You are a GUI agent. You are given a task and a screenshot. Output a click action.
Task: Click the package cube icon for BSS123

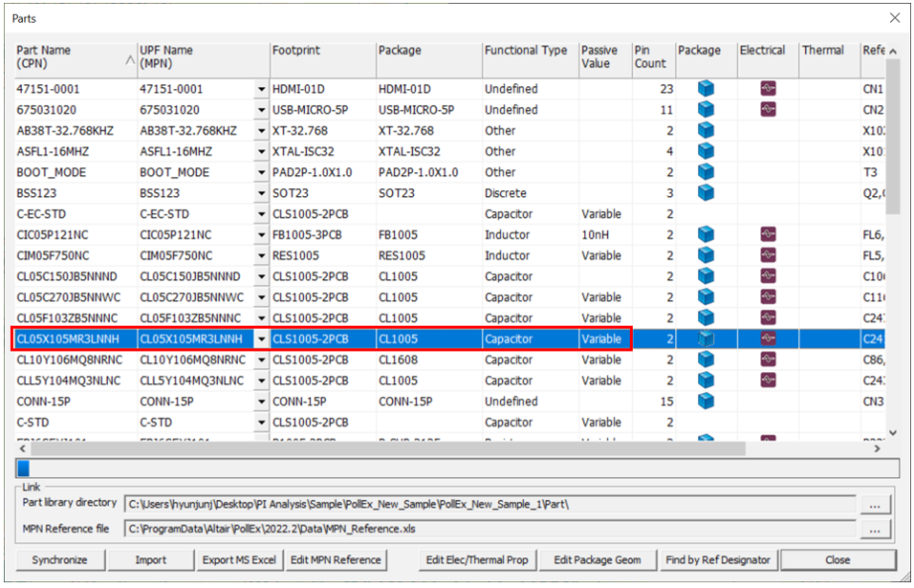coord(706,193)
